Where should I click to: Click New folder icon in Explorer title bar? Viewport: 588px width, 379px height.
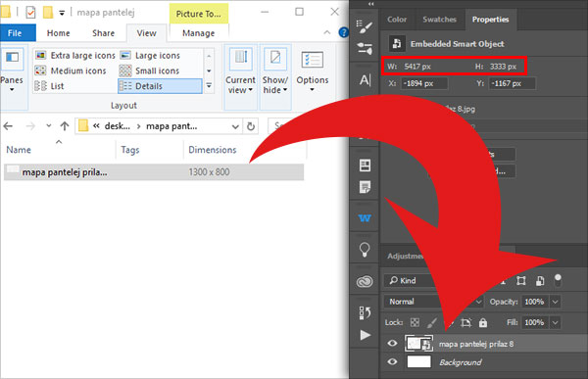coord(48,13)
